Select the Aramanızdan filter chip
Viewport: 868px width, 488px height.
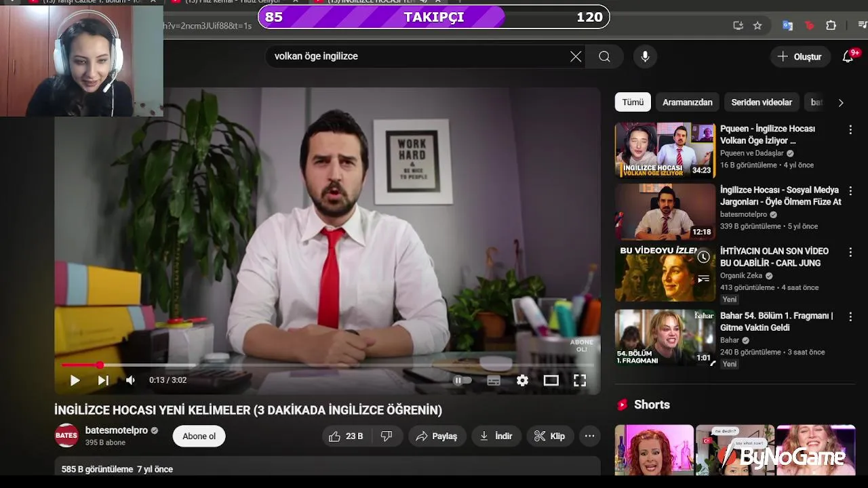688,102
